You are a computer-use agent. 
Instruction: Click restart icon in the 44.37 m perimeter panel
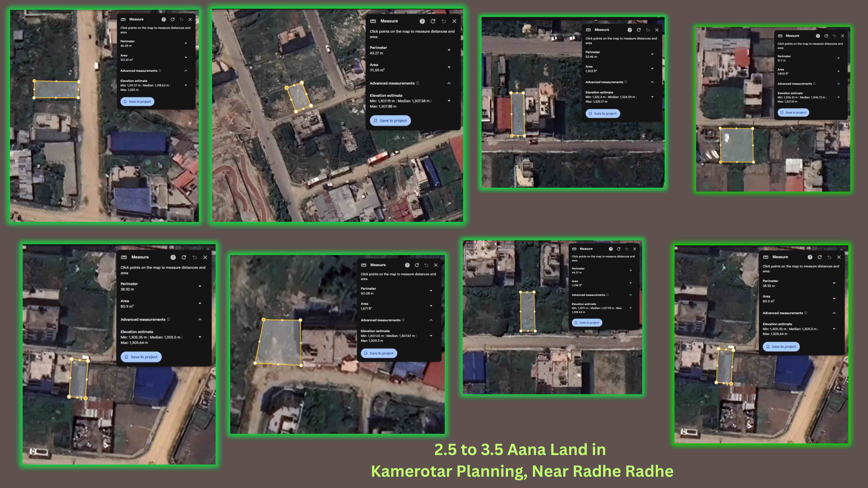[619, 249]
